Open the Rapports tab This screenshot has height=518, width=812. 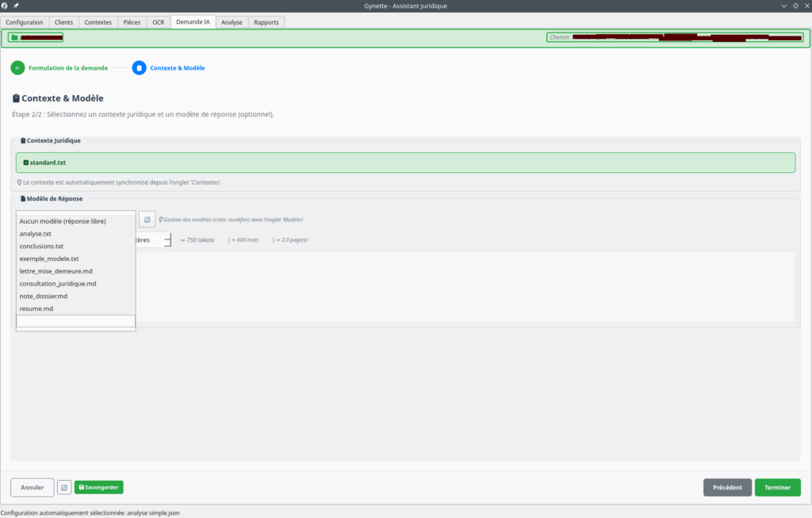point(266,22)
